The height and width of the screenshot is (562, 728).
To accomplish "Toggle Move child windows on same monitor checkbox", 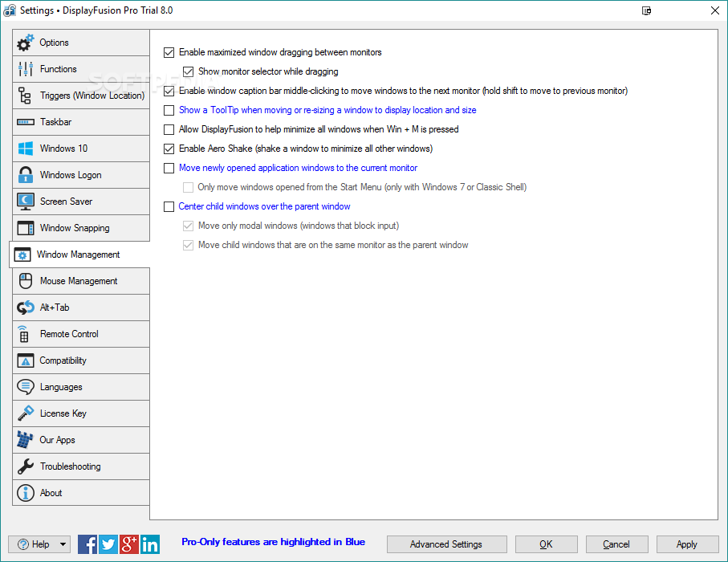I will pos(188,245).
